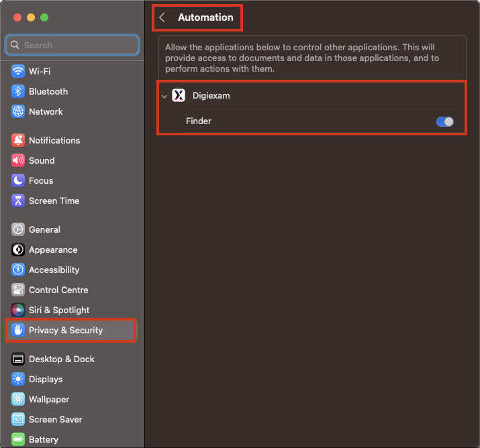Open the Screen Saver icon

pyautogui.click(x=18, y=420)
